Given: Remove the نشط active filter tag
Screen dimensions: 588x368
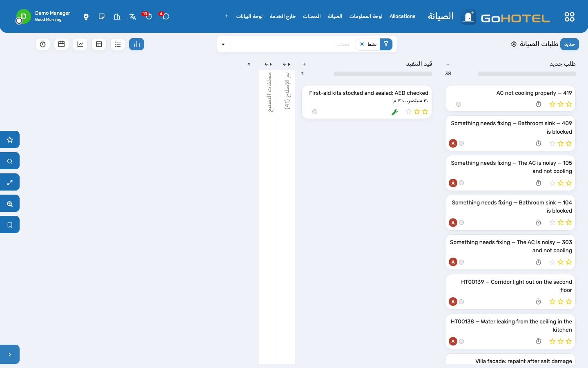Looking at the screenshot, I should pyautogui.click(x=362, y=44).
